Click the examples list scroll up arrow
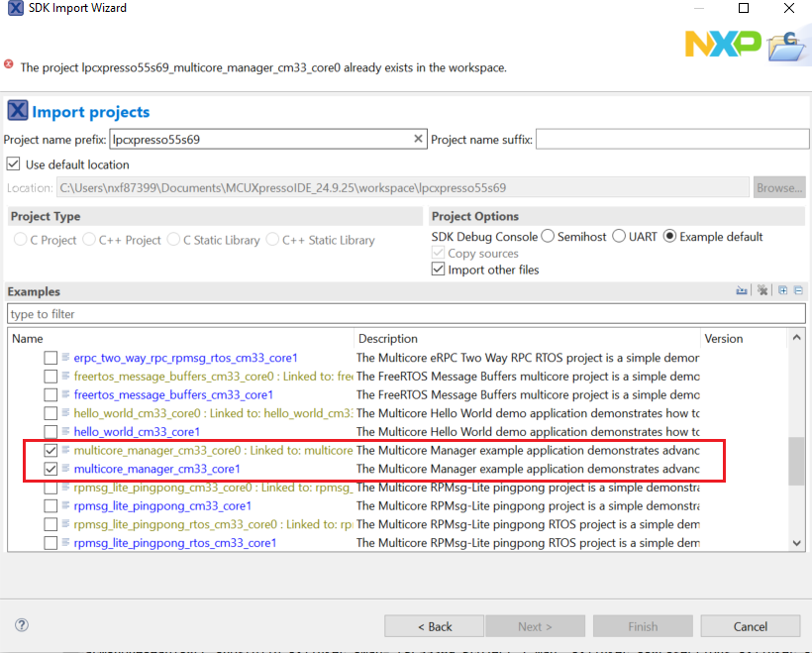 coord(796,337)
